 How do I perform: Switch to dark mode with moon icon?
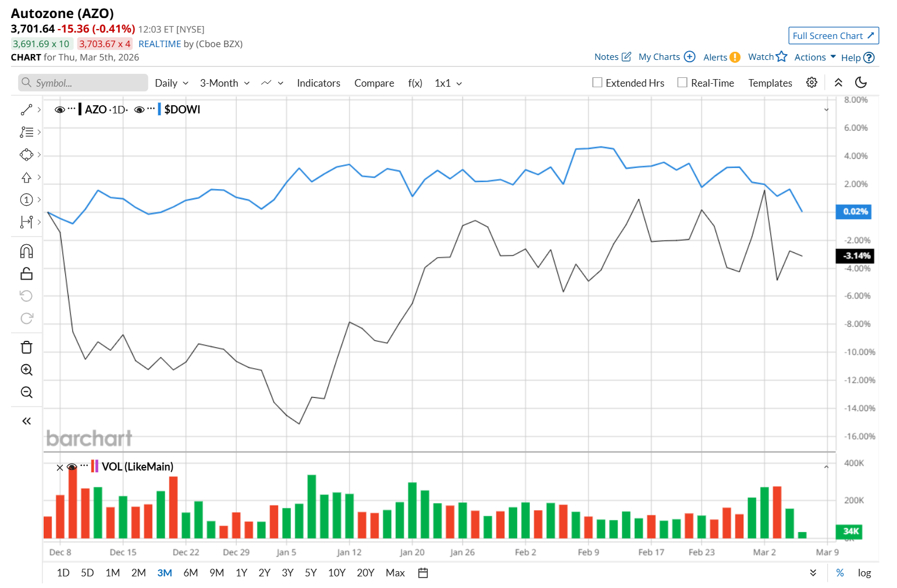tap(861, 83)
